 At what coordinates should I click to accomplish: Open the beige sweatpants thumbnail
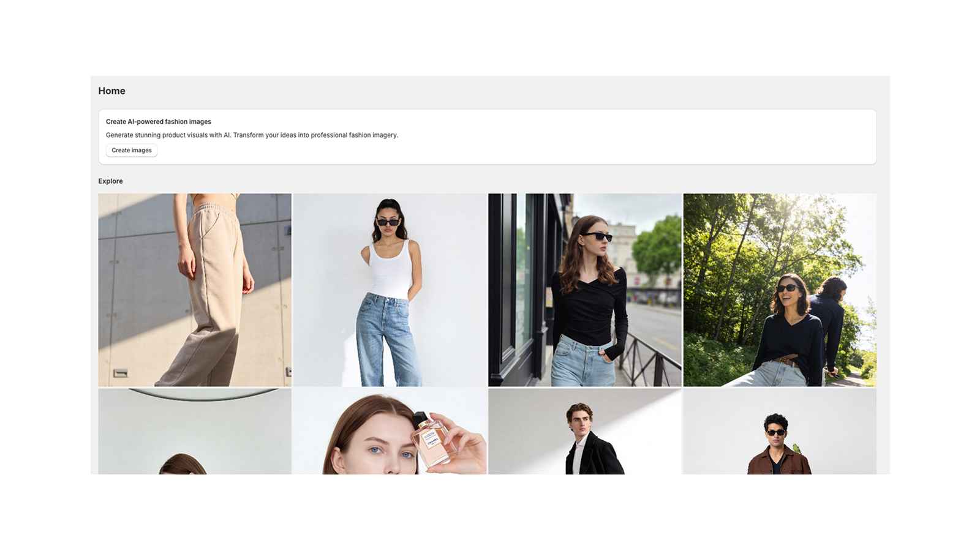pos(195,290)
